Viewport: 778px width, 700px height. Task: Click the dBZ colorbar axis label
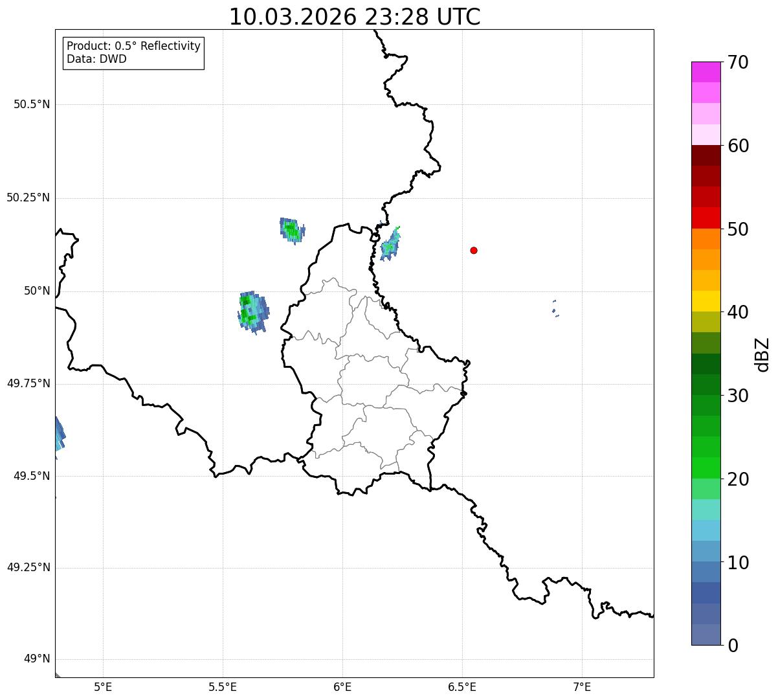(x=762, y=354)
